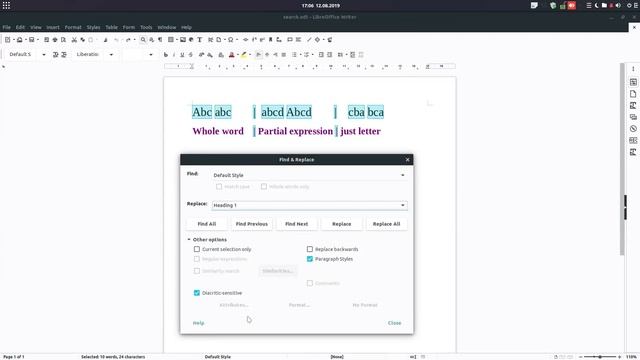Click the Center alignment icon
640x360 pixels.
[267, 54]
